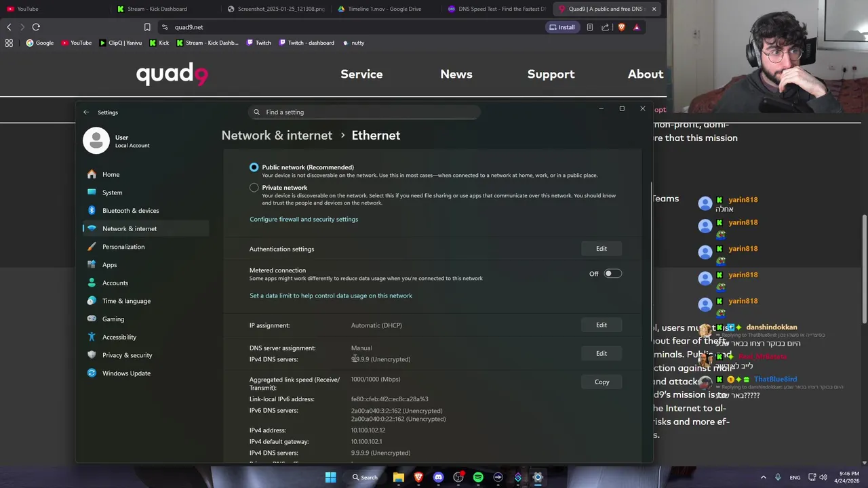This screenshot has height=488, width=868.
Task: Open Set a data limit link
Action: pos(331,296)
